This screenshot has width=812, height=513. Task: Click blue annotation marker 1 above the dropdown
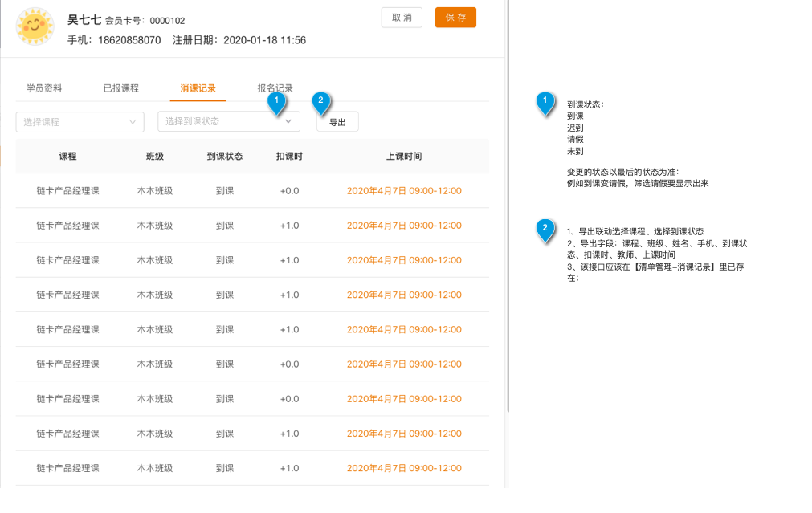click(x=276, y=102)
